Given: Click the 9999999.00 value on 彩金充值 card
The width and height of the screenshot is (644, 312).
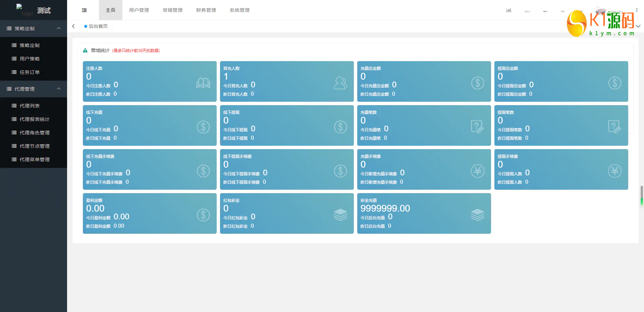Looking at the screenshot, I should 385,208.
